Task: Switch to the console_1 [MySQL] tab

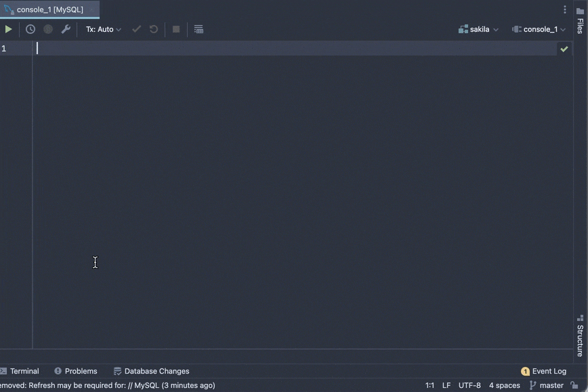Action: pyautogui.click(x=49, y=9)
